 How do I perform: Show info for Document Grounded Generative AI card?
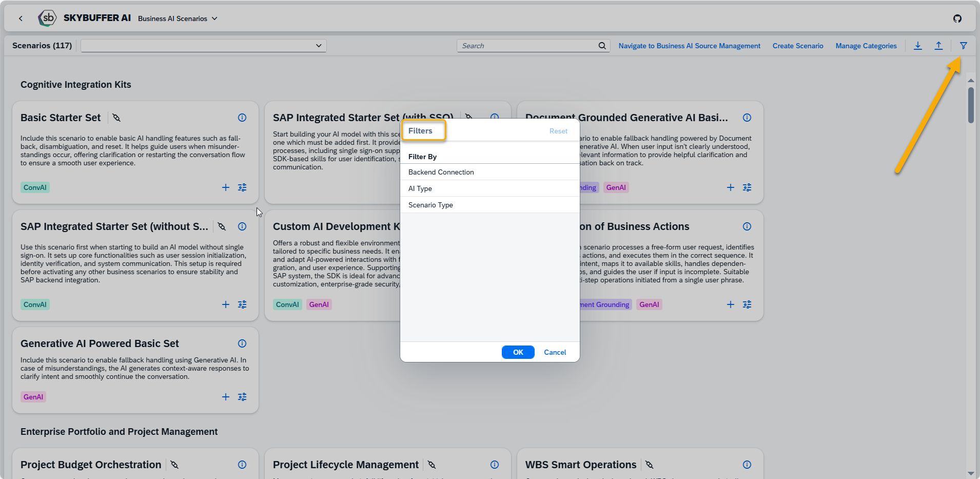(x=747, y=118)
